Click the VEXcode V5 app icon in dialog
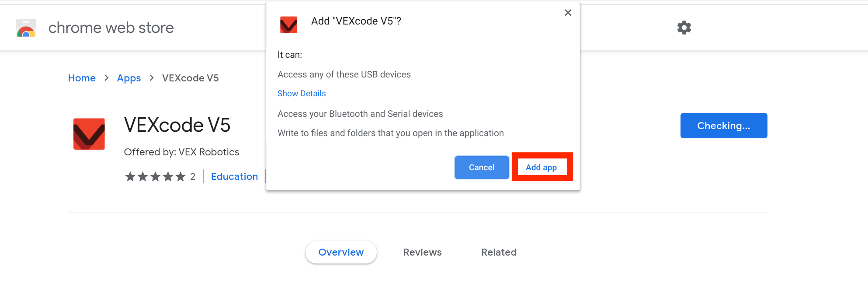Viewport: 868px width, 288px height. click(x=288, y=25)
